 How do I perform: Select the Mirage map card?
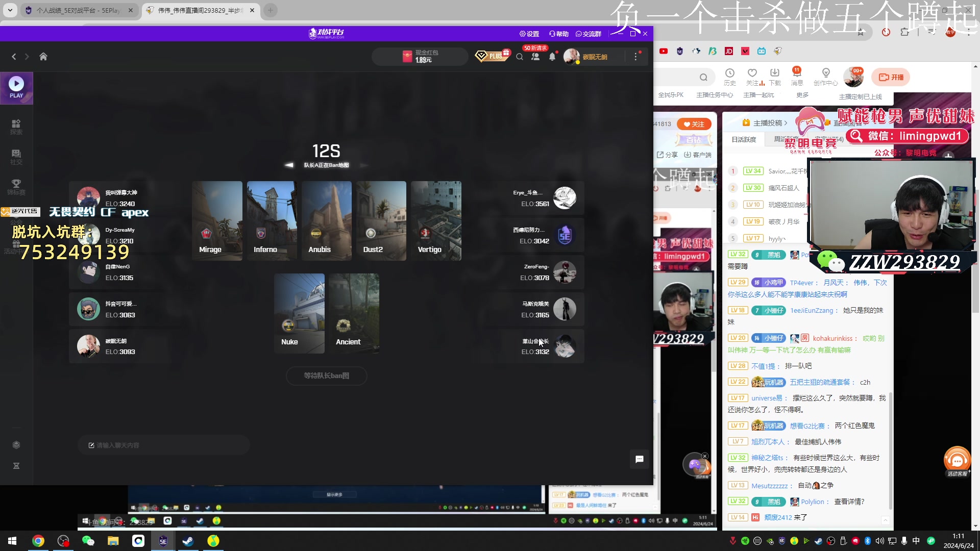tap(217, 221)
